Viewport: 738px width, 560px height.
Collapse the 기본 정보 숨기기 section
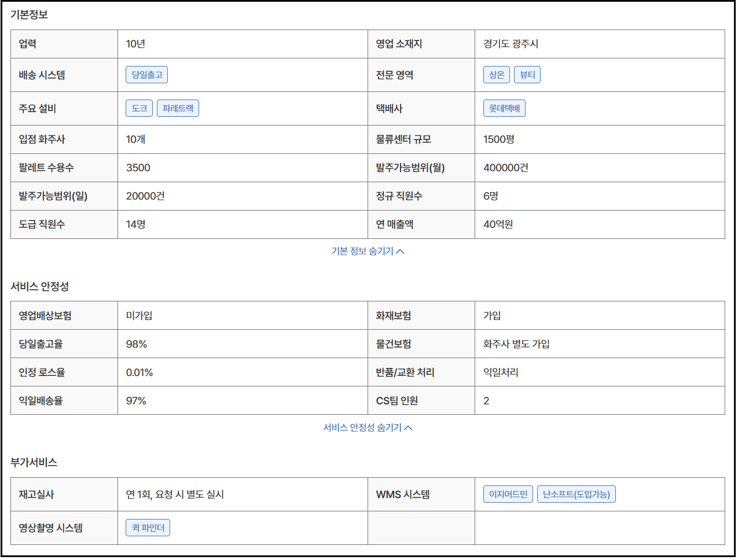pos(368,251)
